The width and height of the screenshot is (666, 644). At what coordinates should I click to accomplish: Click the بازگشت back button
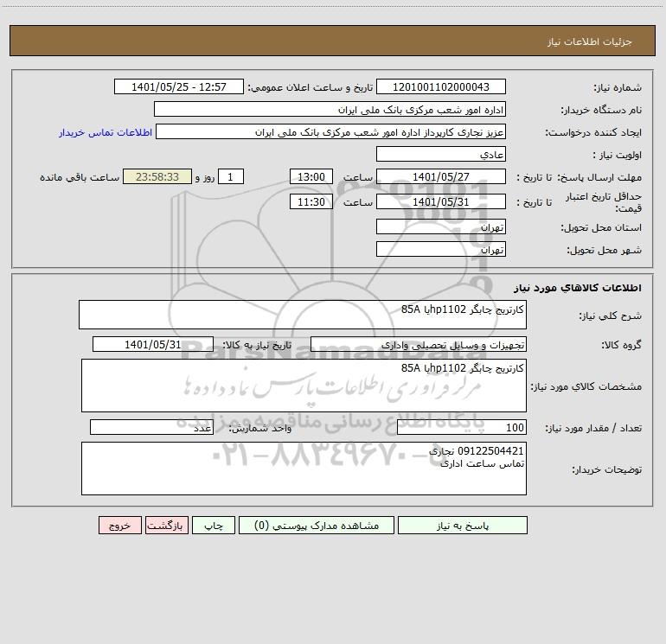[166, 525]
